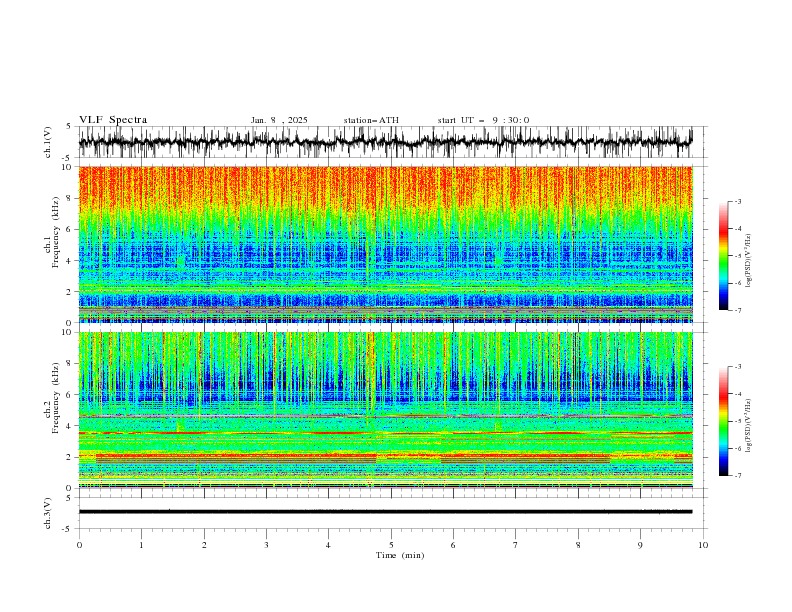Click inside the ch.1 spectrogram panel

click(385, 244)
